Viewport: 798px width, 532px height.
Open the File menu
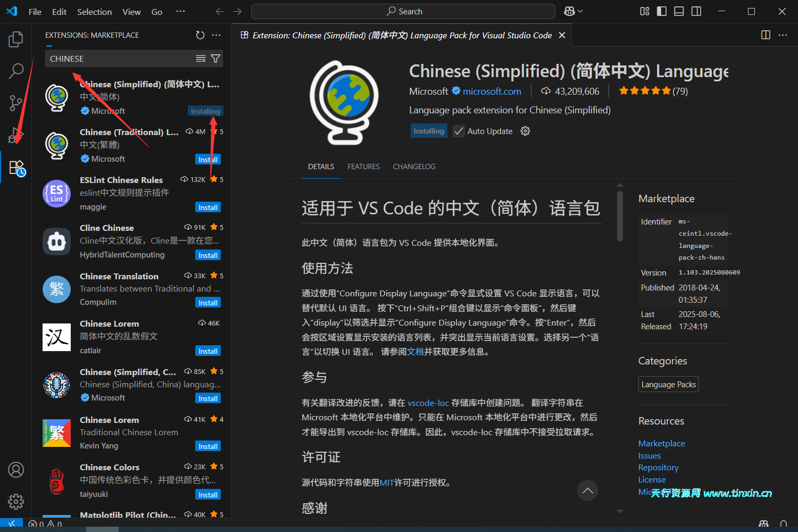point(35,12)
